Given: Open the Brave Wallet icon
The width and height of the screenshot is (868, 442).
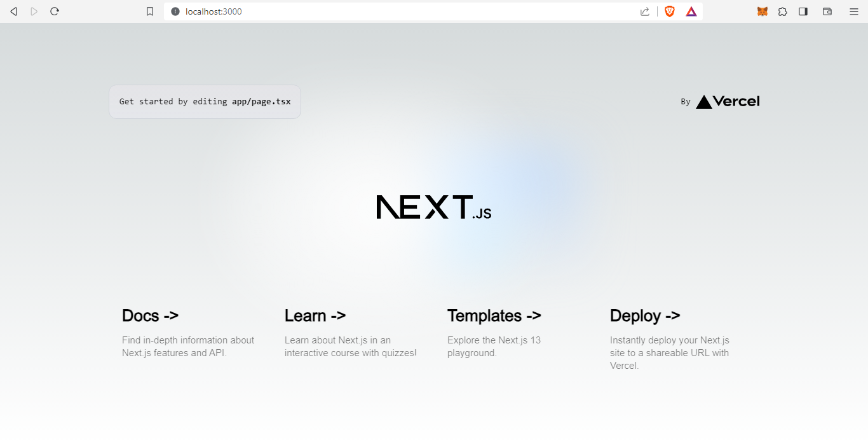Looking at the screenshot, I should click(827, 11).
